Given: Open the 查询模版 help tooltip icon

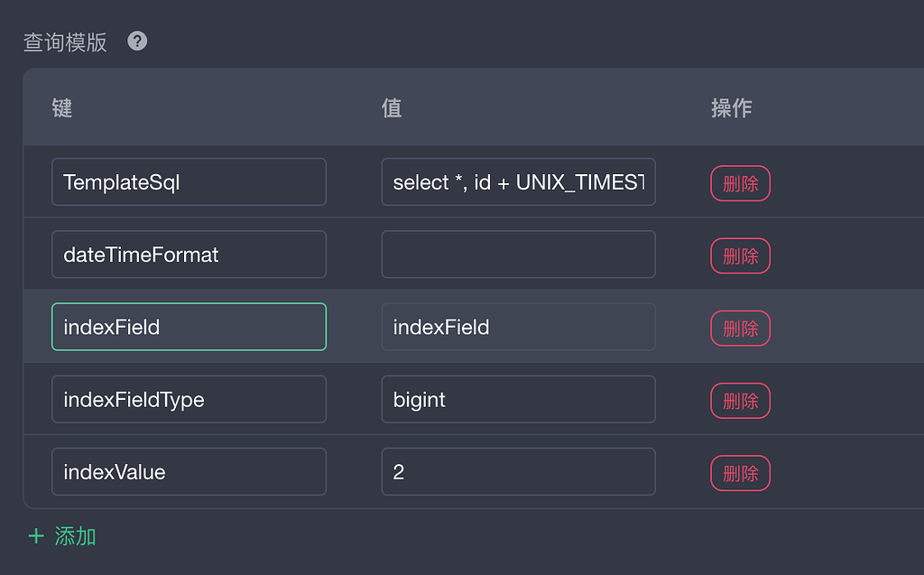Looking at the screenshot, I should tap(136, 41).
